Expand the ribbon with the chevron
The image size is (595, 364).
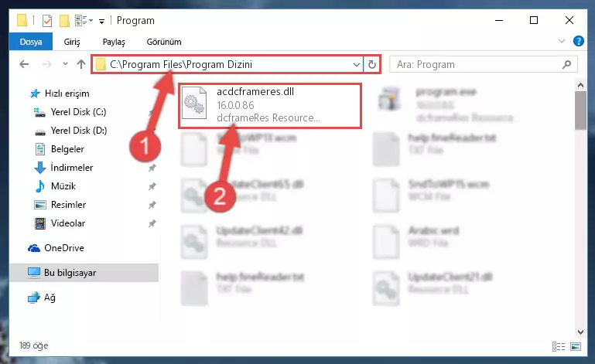point(562,41)
